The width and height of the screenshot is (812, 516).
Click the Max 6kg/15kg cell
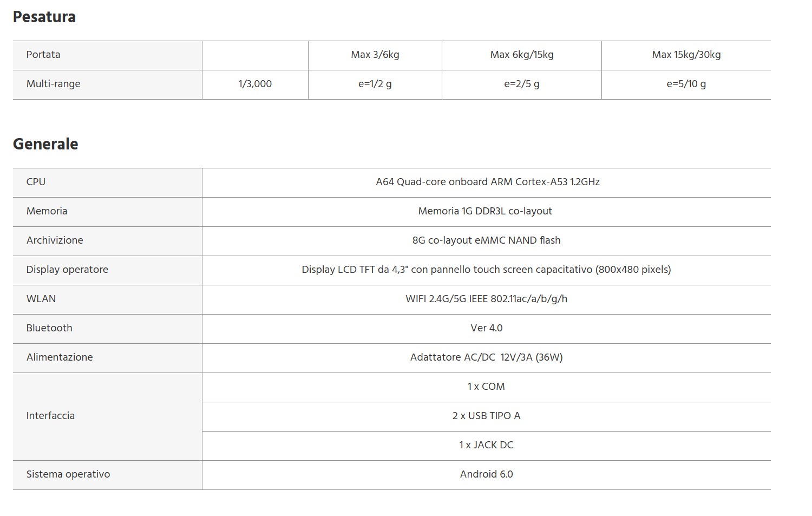coord(522,55)
